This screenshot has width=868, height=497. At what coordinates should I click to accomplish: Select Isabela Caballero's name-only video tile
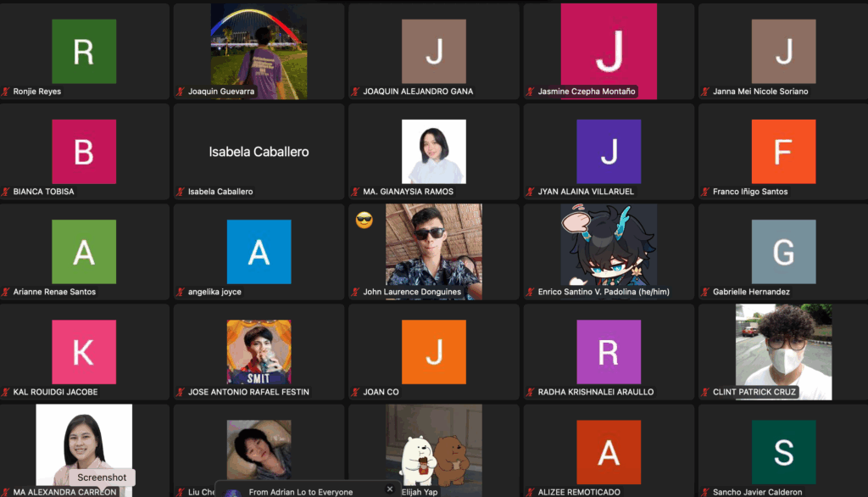259,152
